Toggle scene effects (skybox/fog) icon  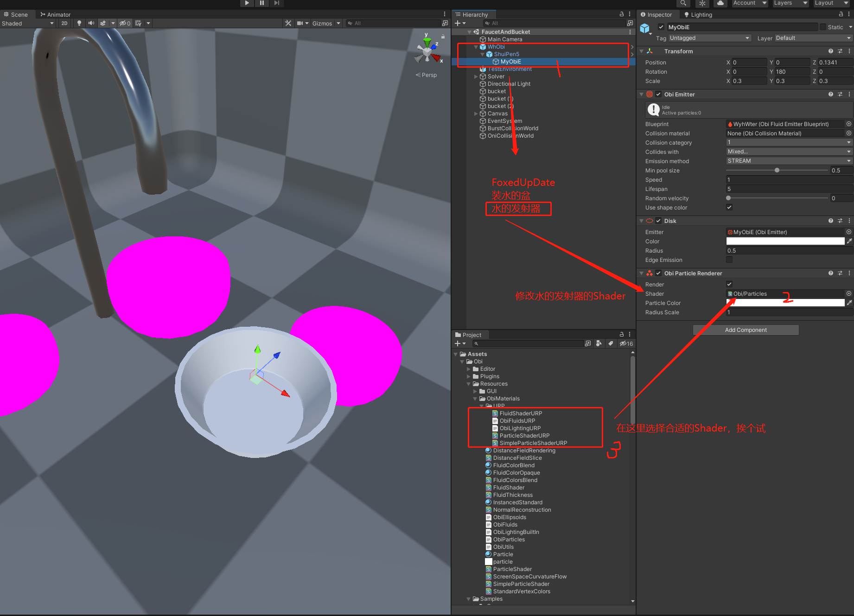pos(103,23)
